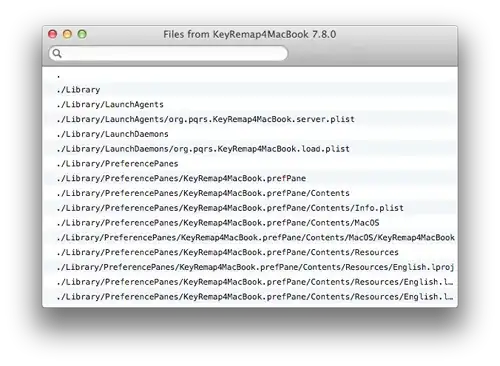Image resolution: width=500 pixels, height=366 pixels.
Task: Select the row ending in 'MacOS/KeyRemap4MacBook'
Action: click(250, 237)
